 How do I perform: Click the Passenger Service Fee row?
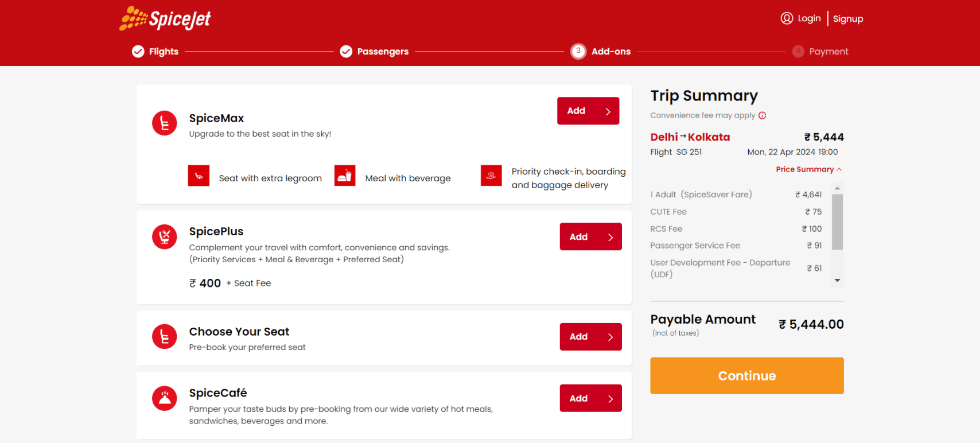[736, 246]
